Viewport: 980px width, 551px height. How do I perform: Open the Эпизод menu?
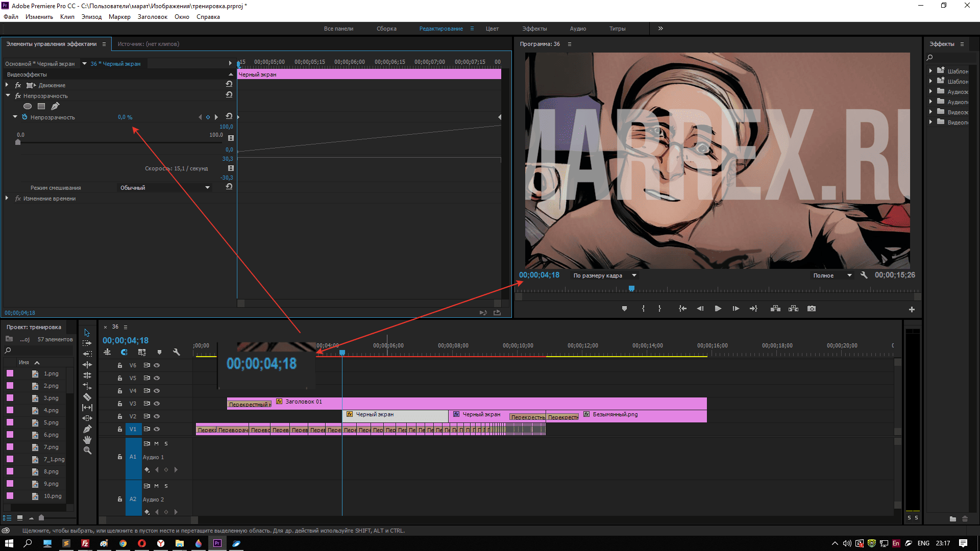point(91,17)
